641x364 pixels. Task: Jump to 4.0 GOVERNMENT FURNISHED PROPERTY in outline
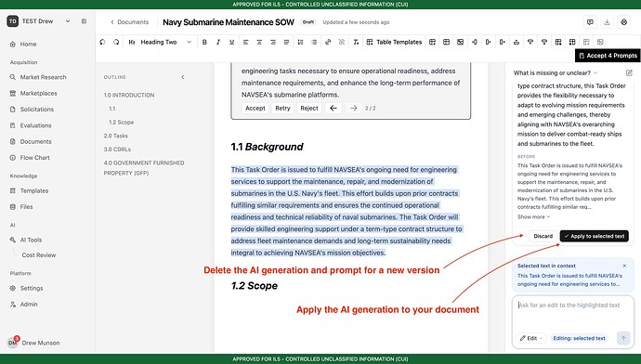(144, 168)
